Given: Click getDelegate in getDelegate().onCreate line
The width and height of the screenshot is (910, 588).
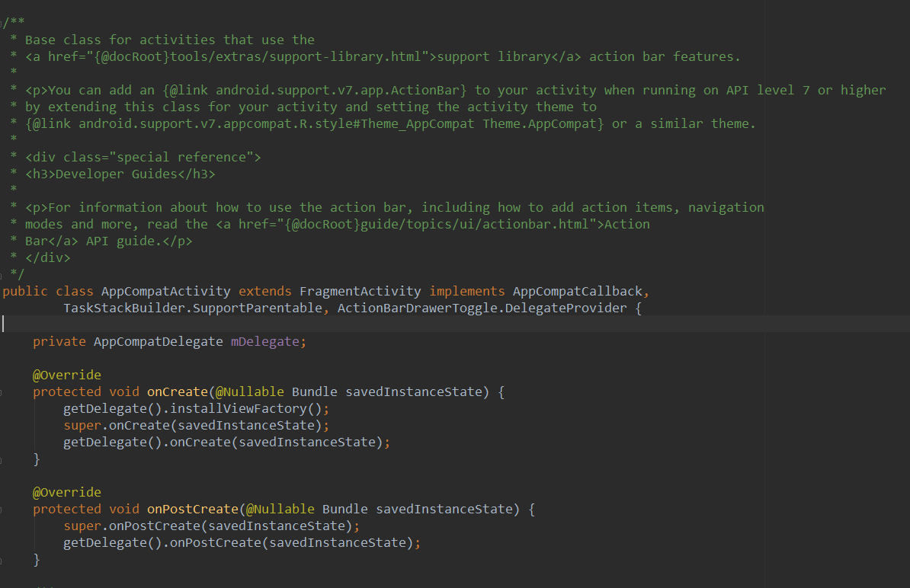Looking at the screenshot, I should pos(105,443).
